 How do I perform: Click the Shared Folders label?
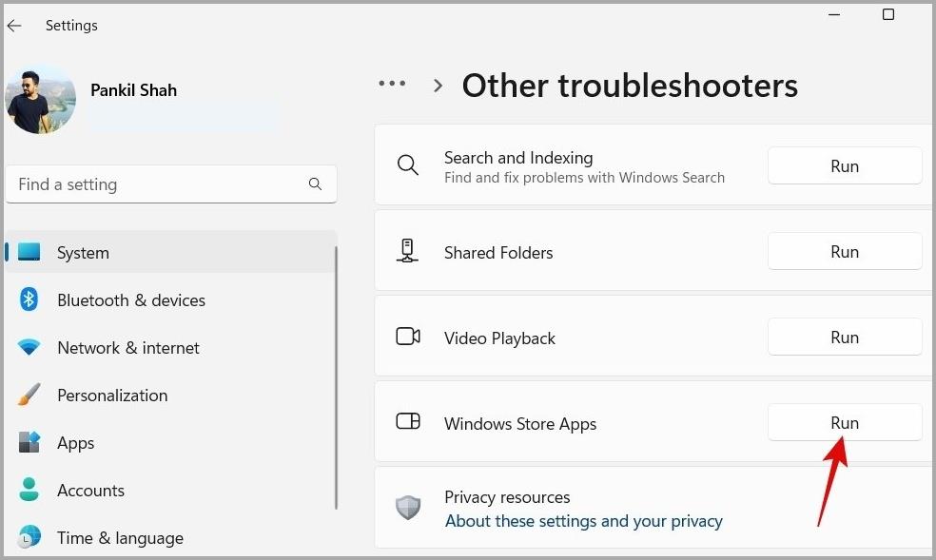[x=498, y=253]
